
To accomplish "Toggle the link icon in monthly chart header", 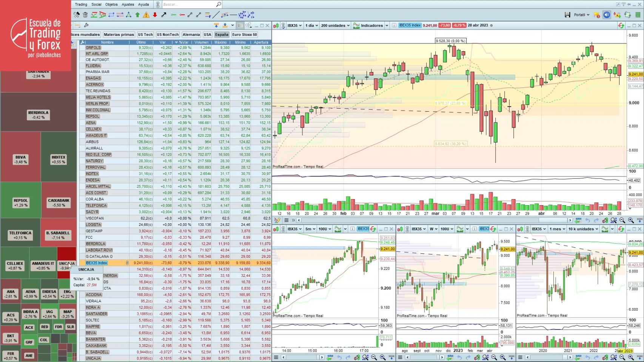I will click(527, 229).
